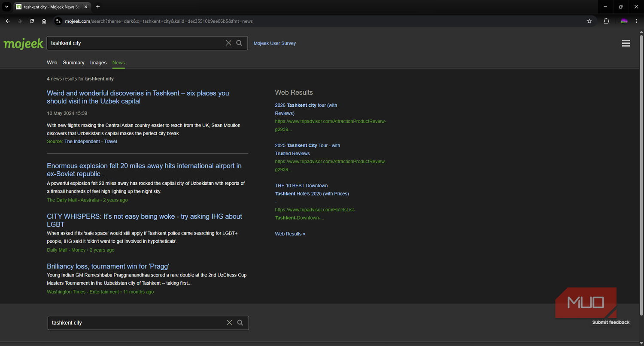Click the Web Results heading
This screenshot has height=346, width=644.
pos(294,93)
